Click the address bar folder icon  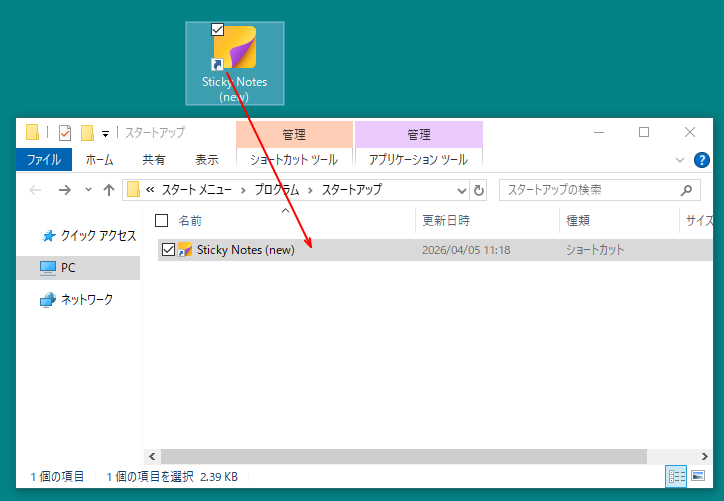click(x=133, y=189)
